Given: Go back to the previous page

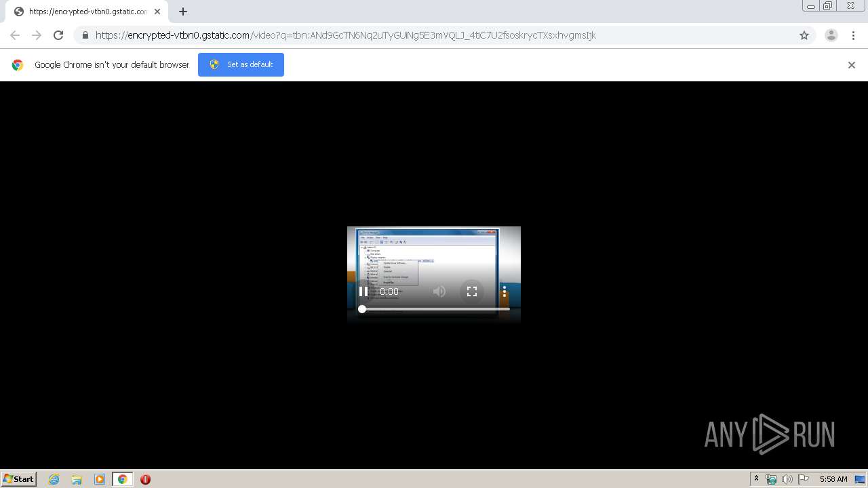Looking at the screenshot, I should [15, 35].
